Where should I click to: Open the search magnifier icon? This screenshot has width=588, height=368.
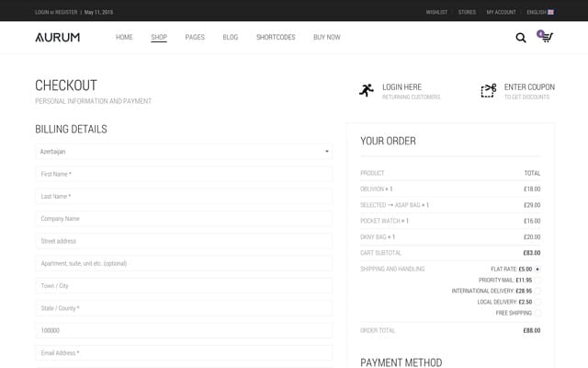click(521, 38)
